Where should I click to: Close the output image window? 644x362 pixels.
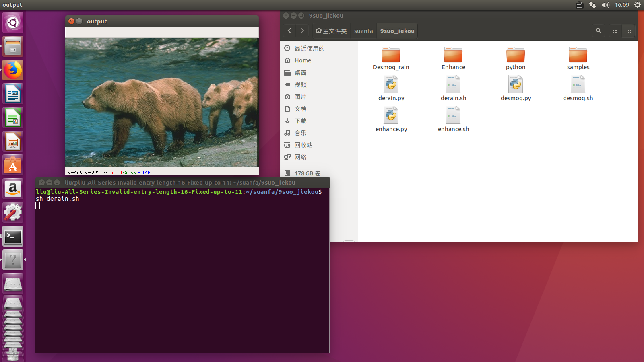71,21
